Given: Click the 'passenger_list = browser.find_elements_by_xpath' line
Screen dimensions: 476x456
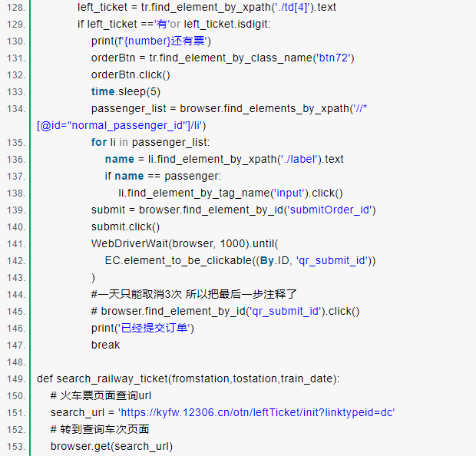Looking at the screenshot, I should click(x=230, y=109).
